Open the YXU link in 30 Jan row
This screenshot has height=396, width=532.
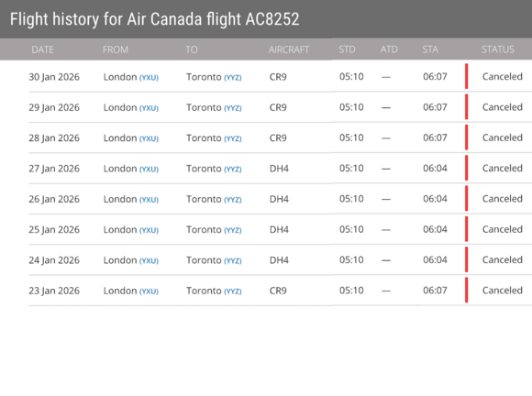pyautogui.click(x=149, y=78)
